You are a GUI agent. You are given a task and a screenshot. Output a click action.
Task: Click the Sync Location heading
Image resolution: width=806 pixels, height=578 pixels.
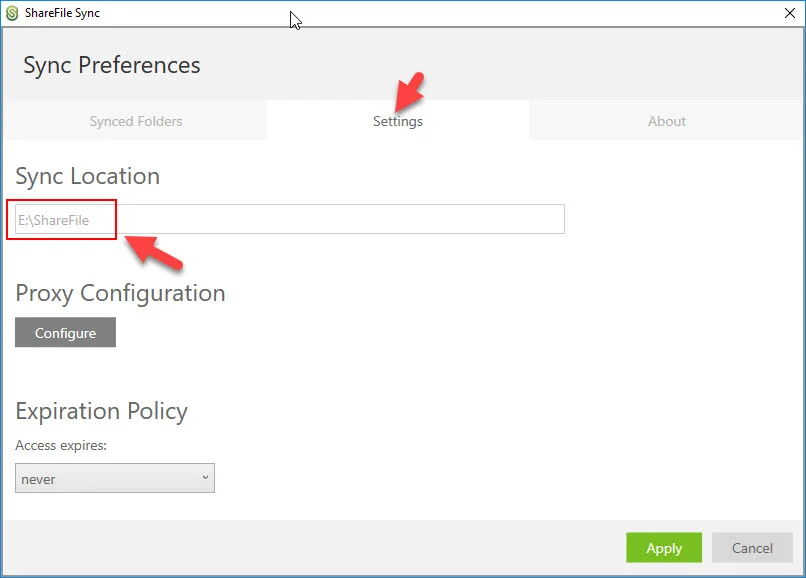[x=87, y=176]
